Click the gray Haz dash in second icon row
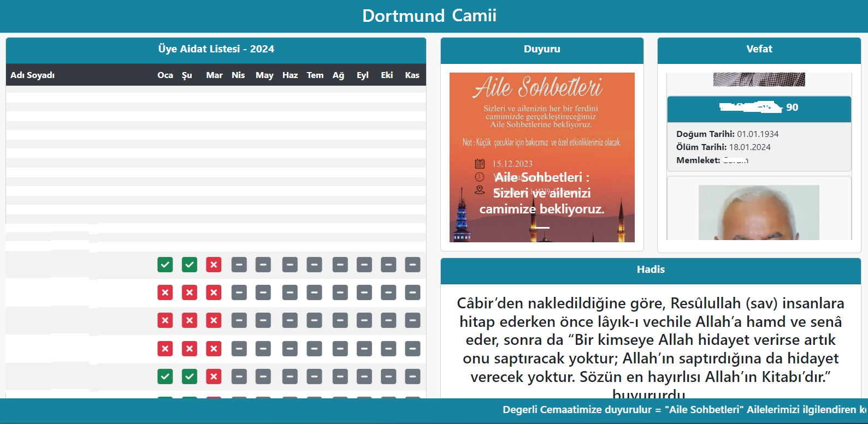Screen dimensions: 868x424 pos(290,292)
